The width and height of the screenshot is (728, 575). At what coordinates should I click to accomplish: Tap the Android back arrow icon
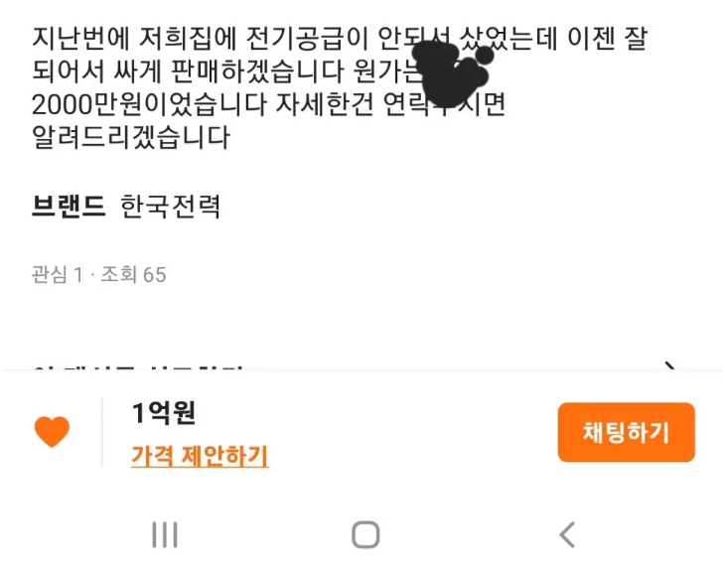[567, 534]
